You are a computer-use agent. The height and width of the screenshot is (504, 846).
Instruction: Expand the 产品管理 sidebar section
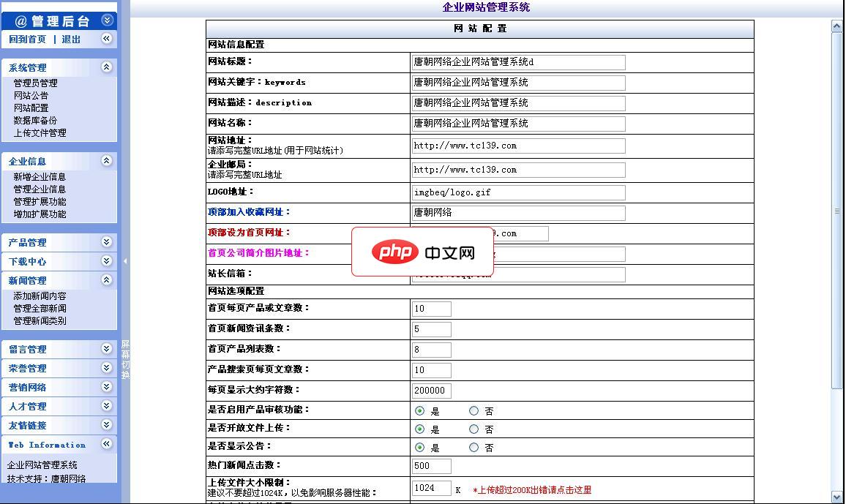pos(107,242)
